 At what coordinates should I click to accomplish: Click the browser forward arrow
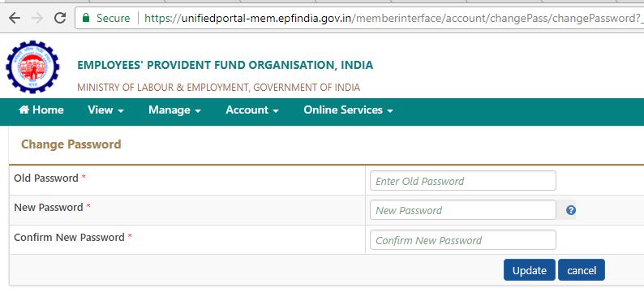[x=37, y=18]
